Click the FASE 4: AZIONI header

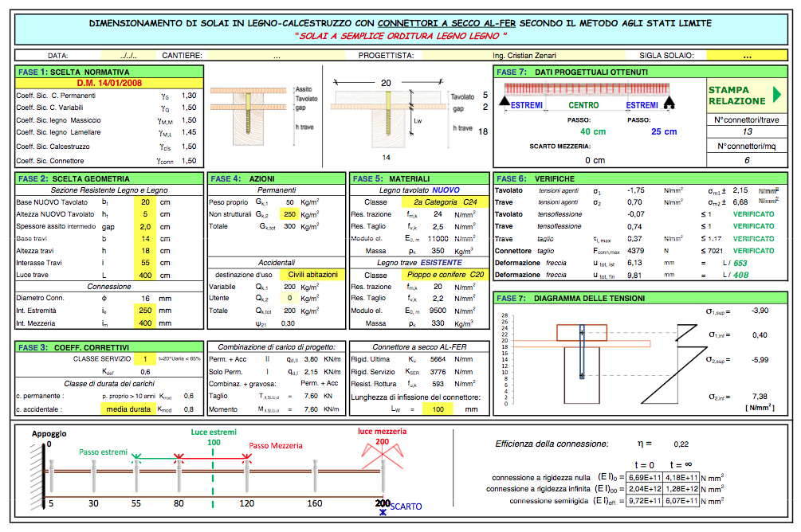(277, 178)
